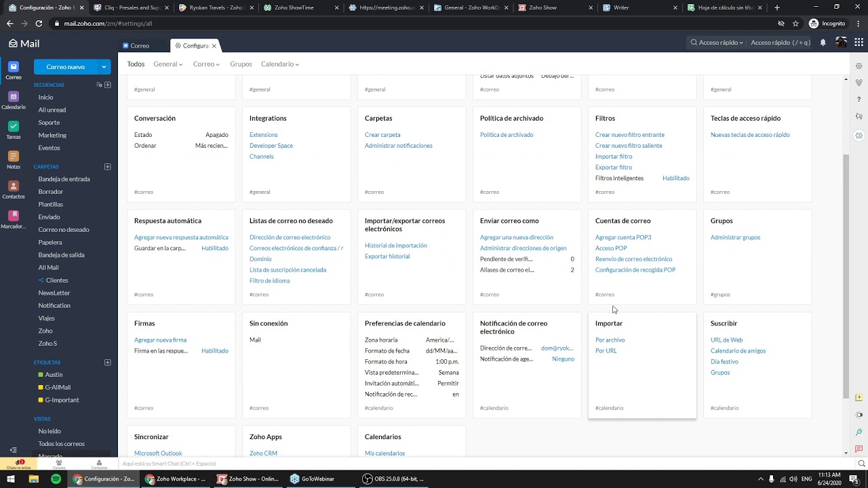Click the quick access search field
This screenshot has height=488, width=868.
tap(781, 43)
